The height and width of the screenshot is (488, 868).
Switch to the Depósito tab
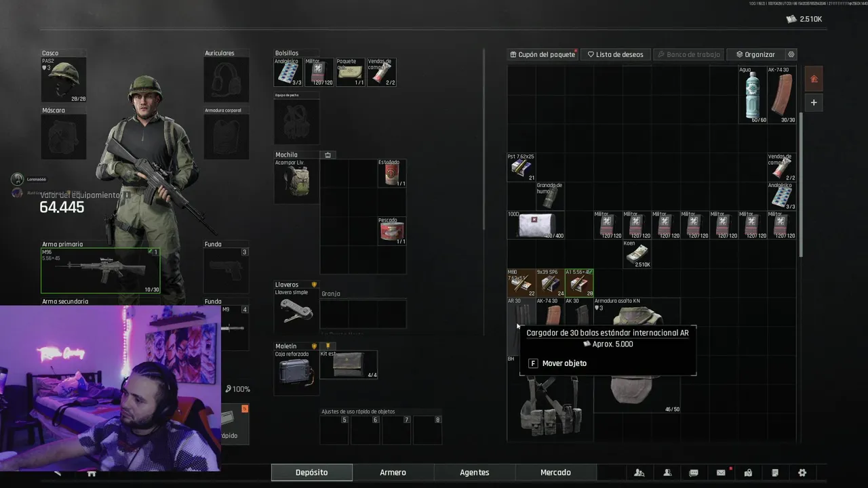tap(312, 472)
